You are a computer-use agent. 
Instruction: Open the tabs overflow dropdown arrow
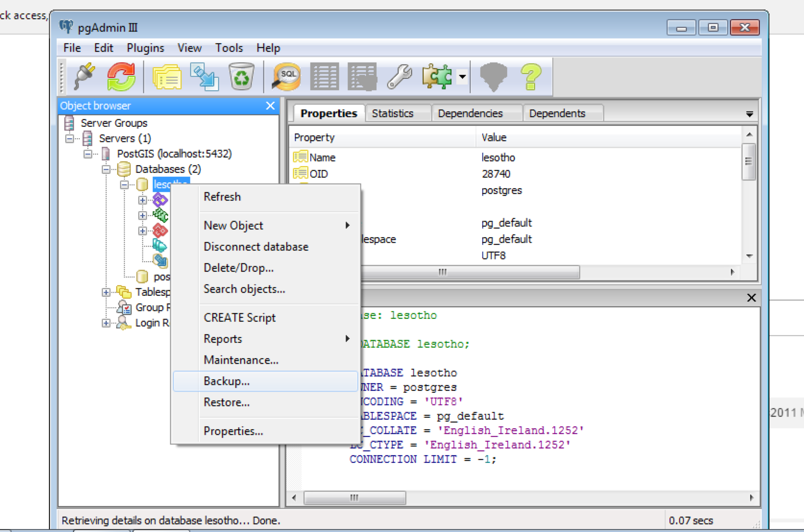[x=749, y=114]
